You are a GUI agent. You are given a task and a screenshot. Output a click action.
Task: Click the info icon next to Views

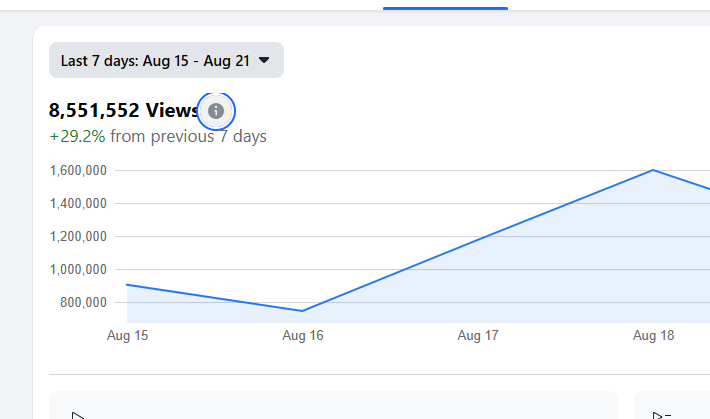[216, 110]
